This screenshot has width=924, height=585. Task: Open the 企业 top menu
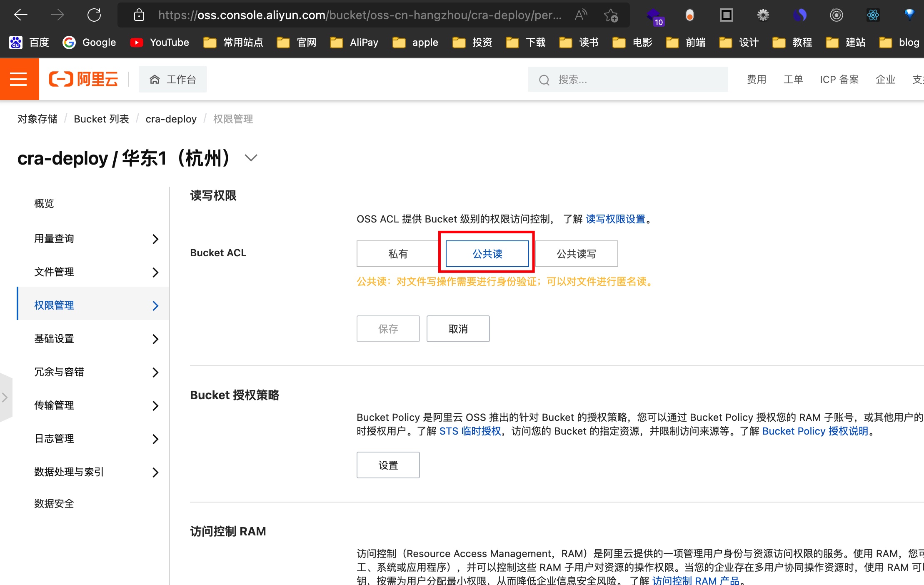tap(886, 80)
